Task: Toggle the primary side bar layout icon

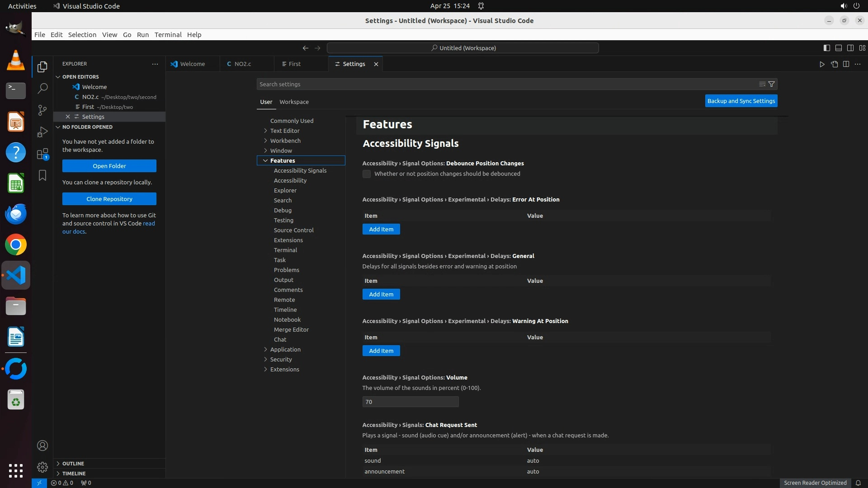Action: click(826, 48)
